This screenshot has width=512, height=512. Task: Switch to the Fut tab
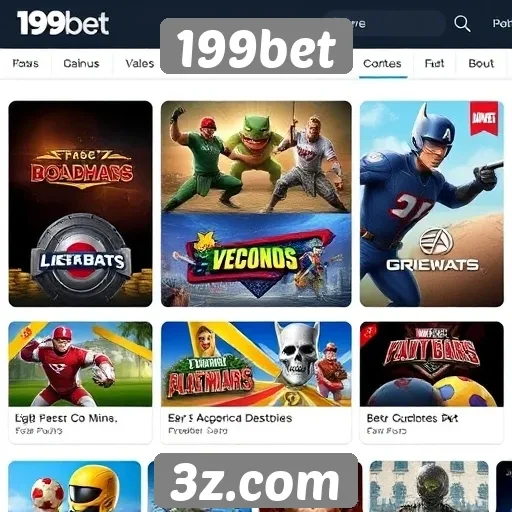[x=434, y=63]
